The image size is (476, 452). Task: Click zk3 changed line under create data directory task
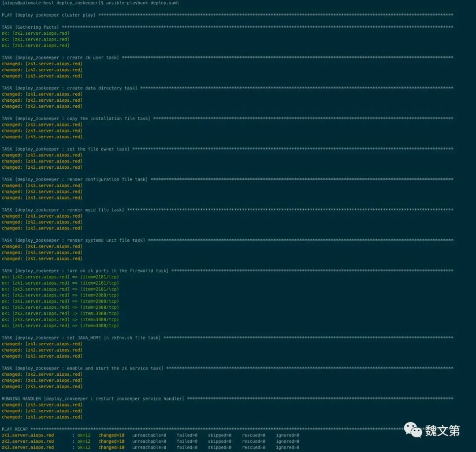coord(42,100)
